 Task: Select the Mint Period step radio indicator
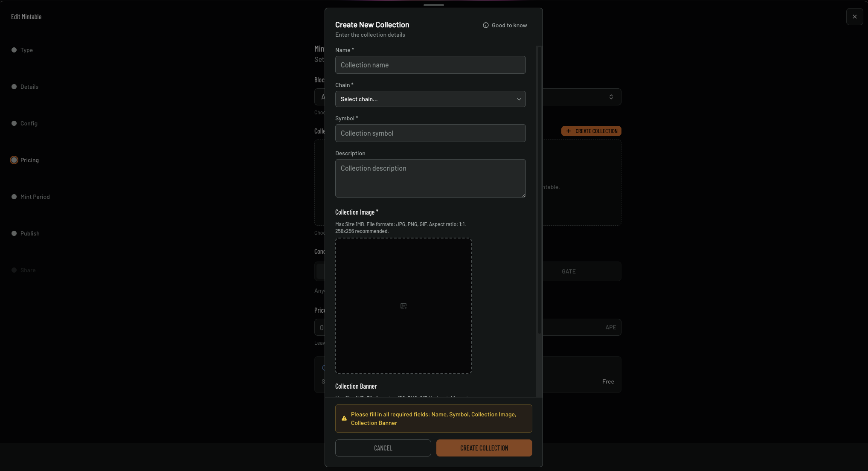[x=13, y=197]
